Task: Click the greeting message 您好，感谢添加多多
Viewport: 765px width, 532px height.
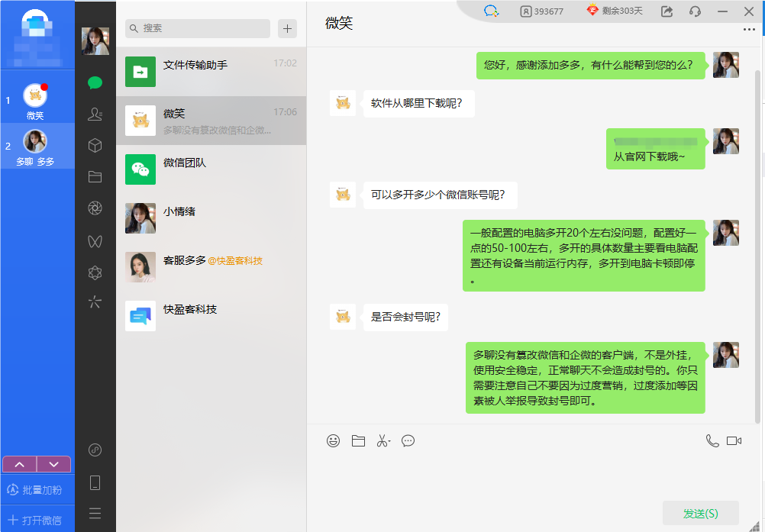Action: coord(590,66)
